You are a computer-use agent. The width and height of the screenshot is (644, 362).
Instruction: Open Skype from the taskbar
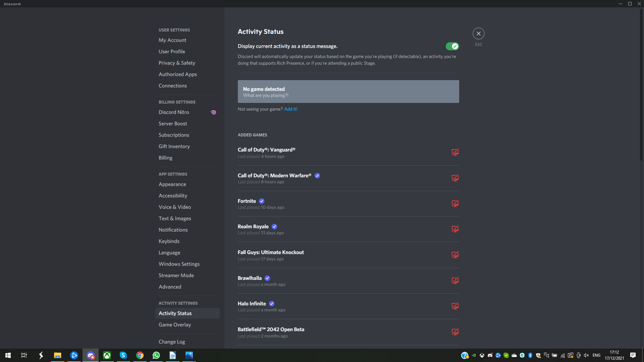(x=123, y=355)
